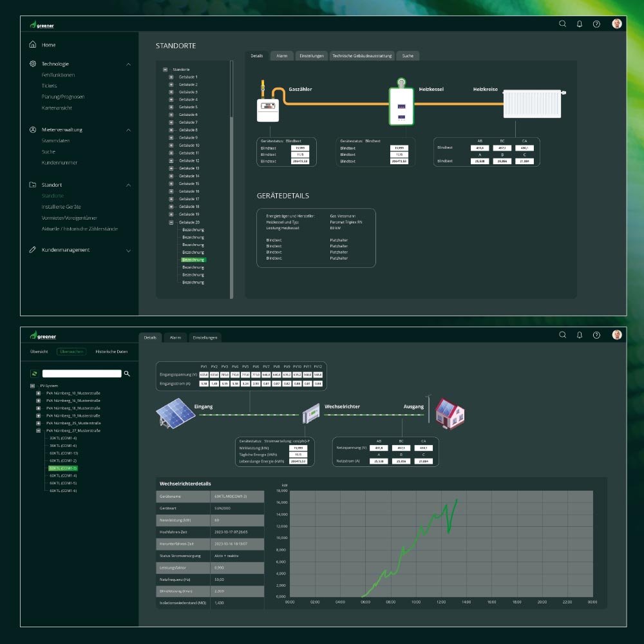
Task: Go to Installierte Geräte
Action: coord(61,207)
